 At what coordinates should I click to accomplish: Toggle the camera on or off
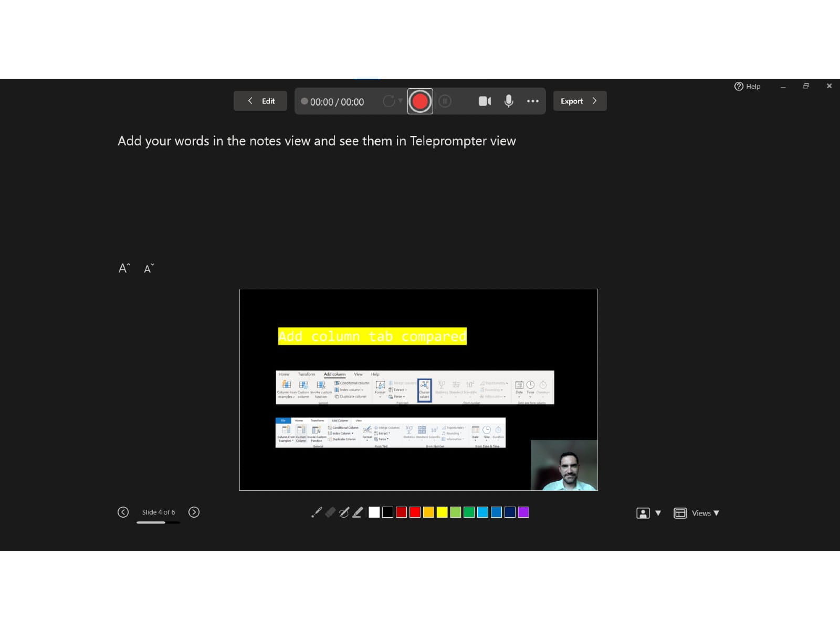coord(485,101)
